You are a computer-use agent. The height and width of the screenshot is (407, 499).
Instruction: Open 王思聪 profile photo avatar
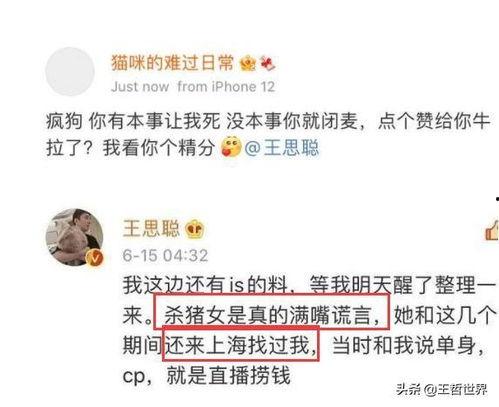(x=75, y=237)
